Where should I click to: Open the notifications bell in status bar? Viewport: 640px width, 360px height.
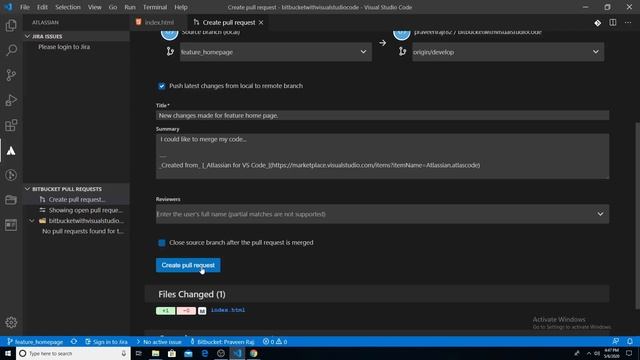click(x=630, y=341)
